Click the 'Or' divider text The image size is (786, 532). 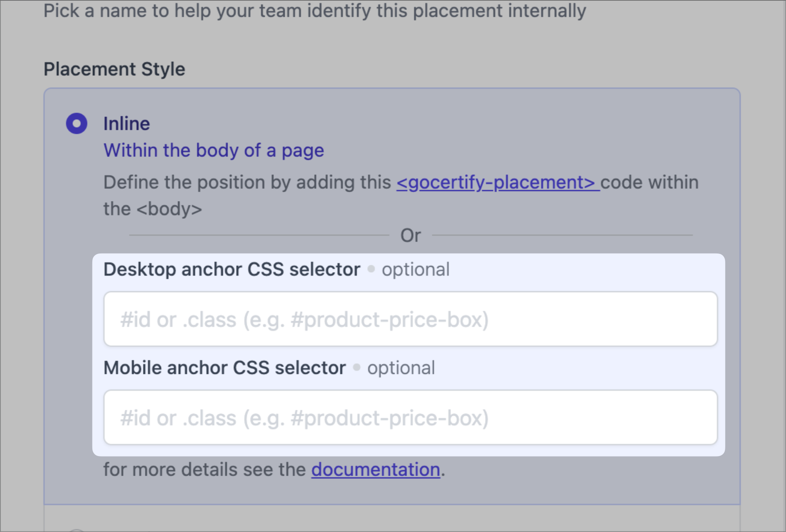[410, 235]
